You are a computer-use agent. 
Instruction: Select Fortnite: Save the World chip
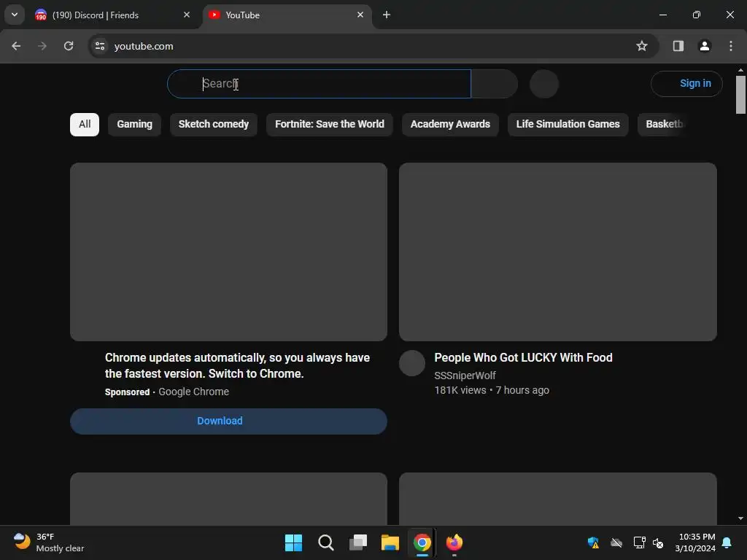tap(329, 124)
